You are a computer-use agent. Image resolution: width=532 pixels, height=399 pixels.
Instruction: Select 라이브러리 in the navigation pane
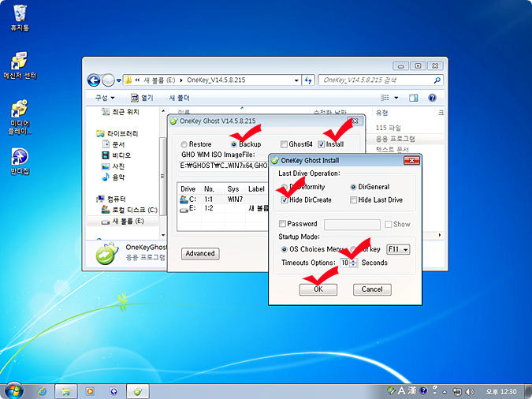(117, 133)
